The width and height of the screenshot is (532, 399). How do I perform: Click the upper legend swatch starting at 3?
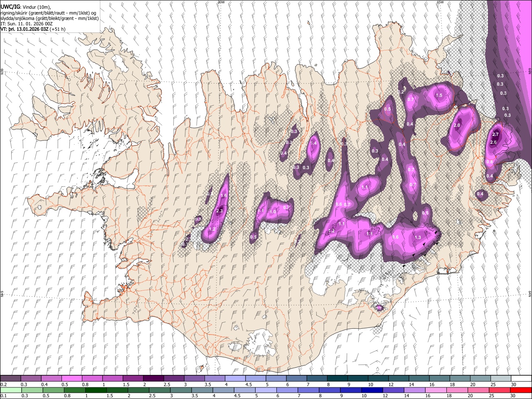pyautogui.click(x=194, y=379)
